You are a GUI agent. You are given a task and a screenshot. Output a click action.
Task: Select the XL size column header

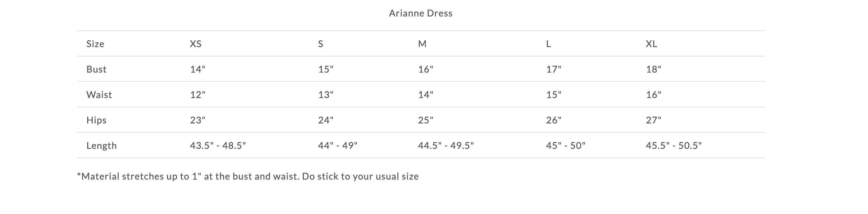click(x=651, y=44)
